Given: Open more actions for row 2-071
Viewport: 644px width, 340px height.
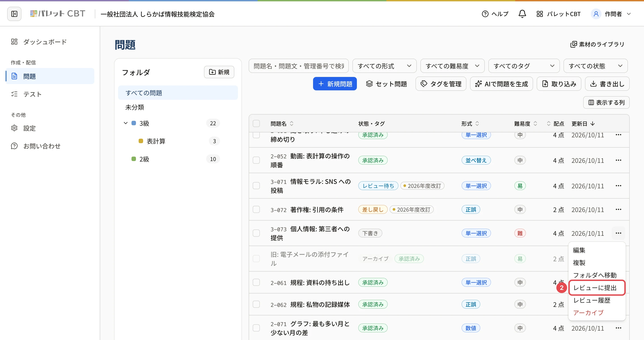Looking at the screenshot, I should click(618, 328).
